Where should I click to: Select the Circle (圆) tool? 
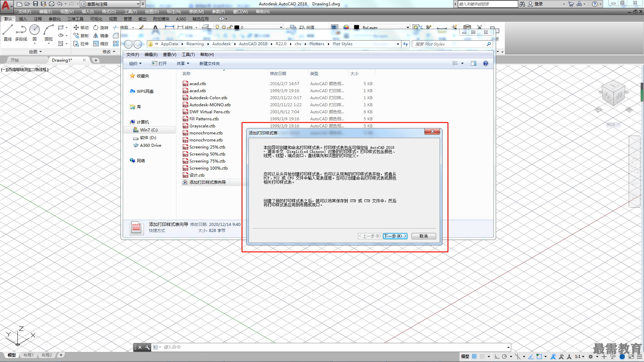pos(35,33)
